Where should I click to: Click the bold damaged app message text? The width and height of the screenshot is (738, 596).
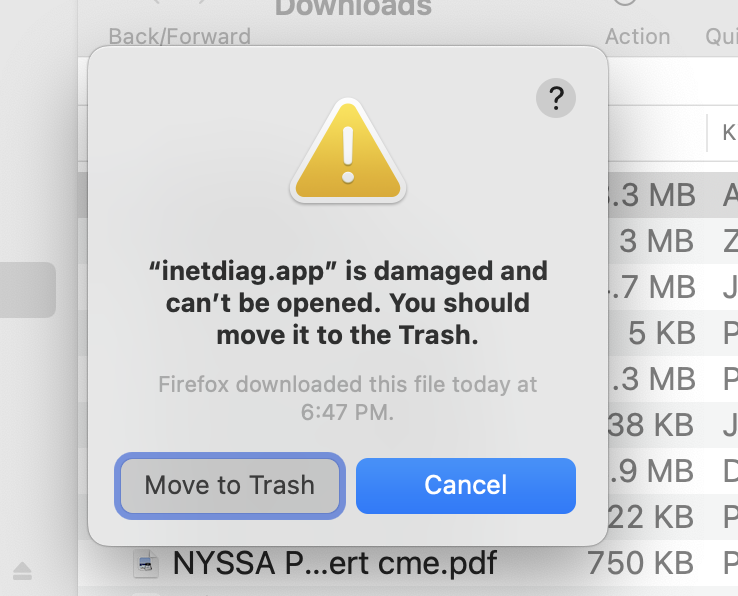click(x=348, y=303)
